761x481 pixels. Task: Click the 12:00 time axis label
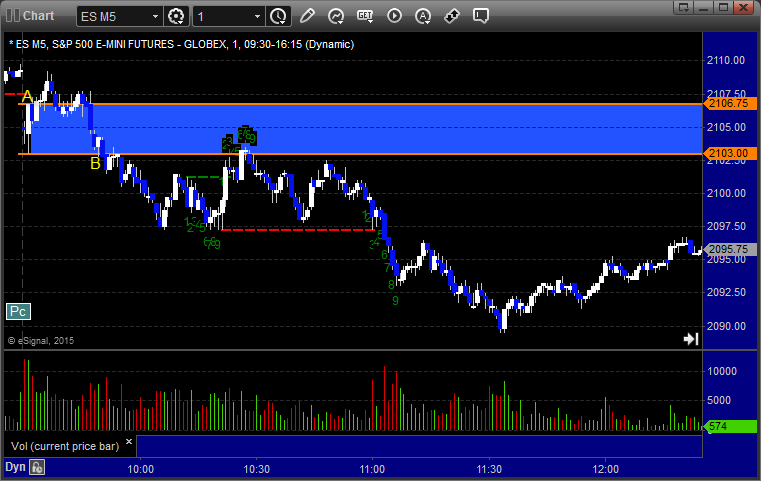click(x=606, y=469)
